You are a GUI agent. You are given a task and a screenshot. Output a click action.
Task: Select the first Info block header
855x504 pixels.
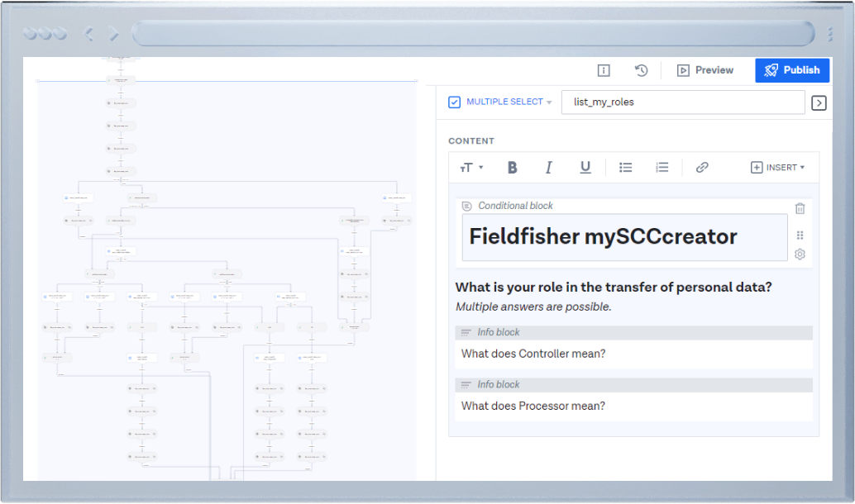point(633,332)
